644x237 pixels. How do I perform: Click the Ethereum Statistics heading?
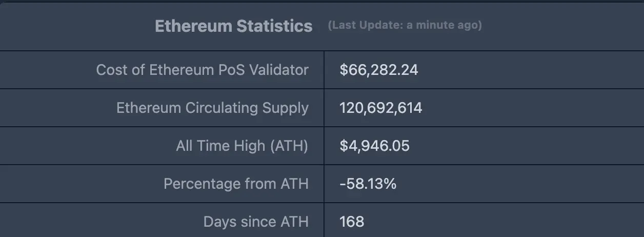pos(233,26)
